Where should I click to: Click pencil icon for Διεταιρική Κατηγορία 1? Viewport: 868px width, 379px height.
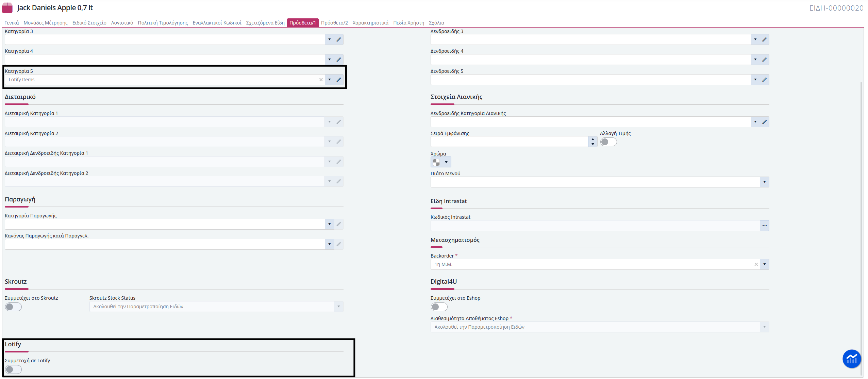tap(339, 122)
